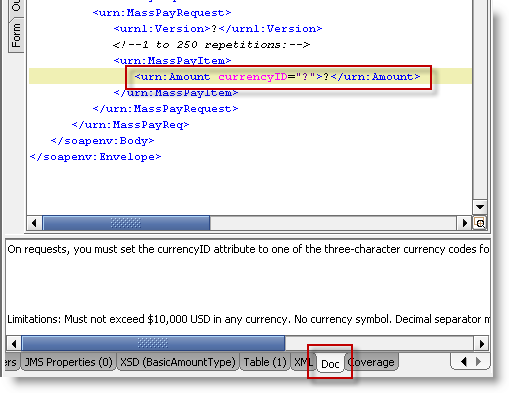The width and height of the screenshot is (509, 393).
Task: Open the XML tab
Action: click(x=303, y=362)
